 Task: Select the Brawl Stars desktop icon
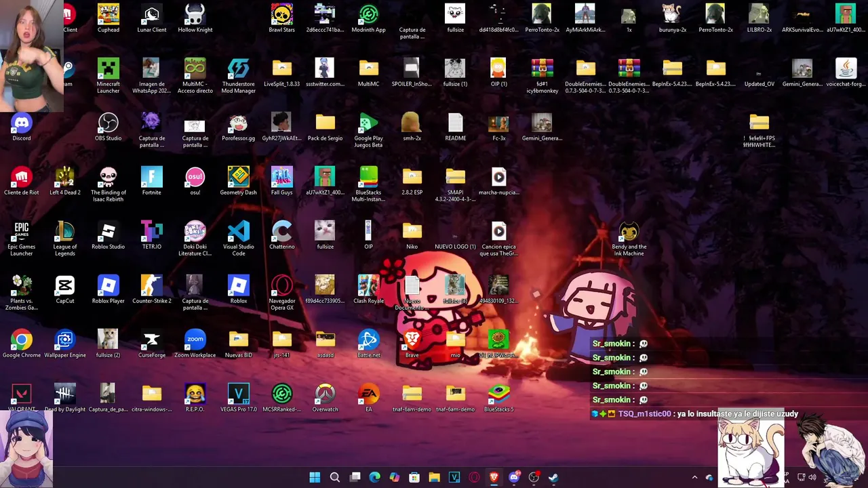(282, 18)
